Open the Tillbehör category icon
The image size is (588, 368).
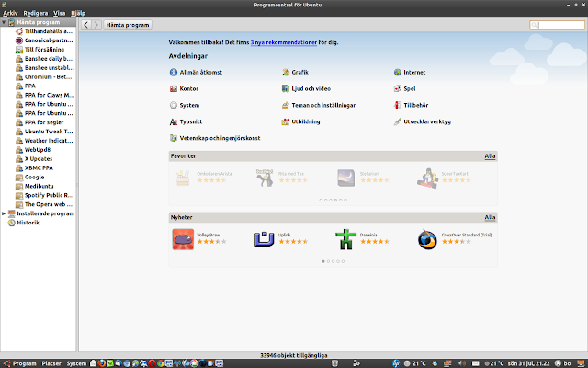point(398,105)
